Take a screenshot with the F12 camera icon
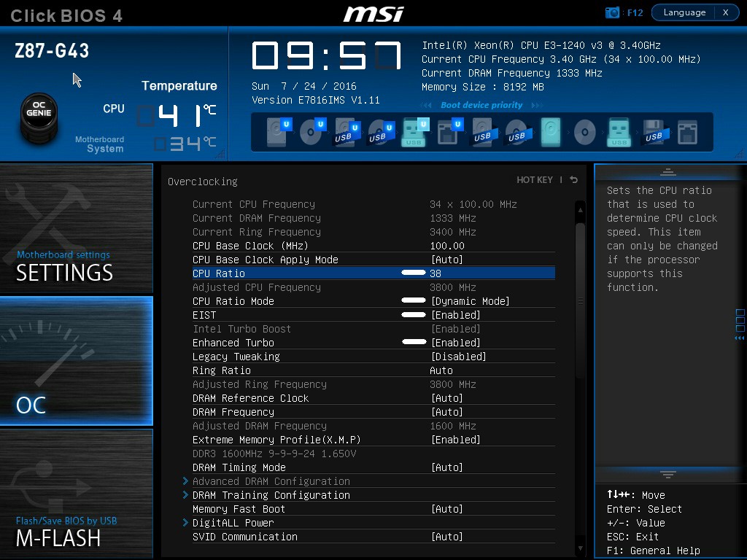 click(612, 12)
